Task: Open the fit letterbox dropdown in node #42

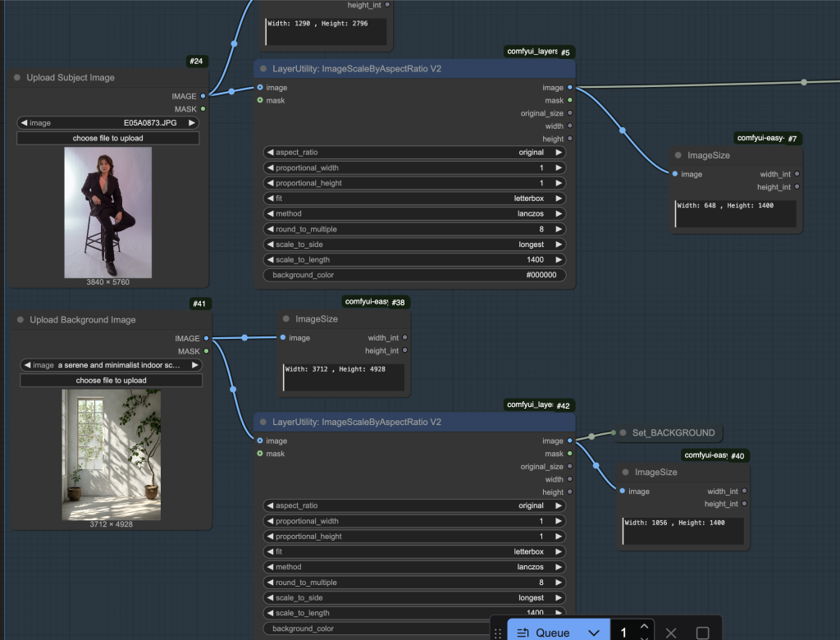Action: (x=414, y=551)
